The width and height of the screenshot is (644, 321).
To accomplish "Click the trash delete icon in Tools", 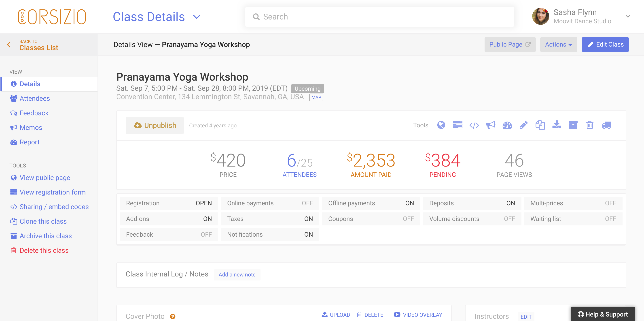I will coord(589,125).
